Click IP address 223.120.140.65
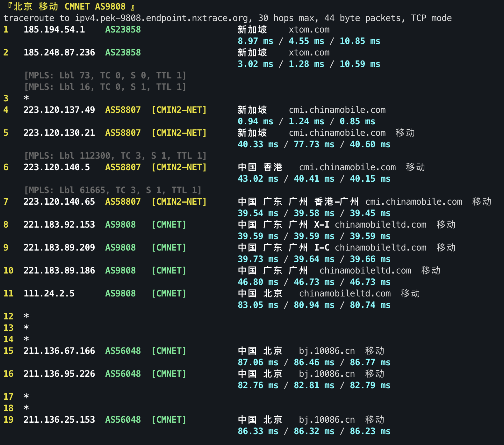The height and width of the screenshot is (445, 504). (59, 202)
